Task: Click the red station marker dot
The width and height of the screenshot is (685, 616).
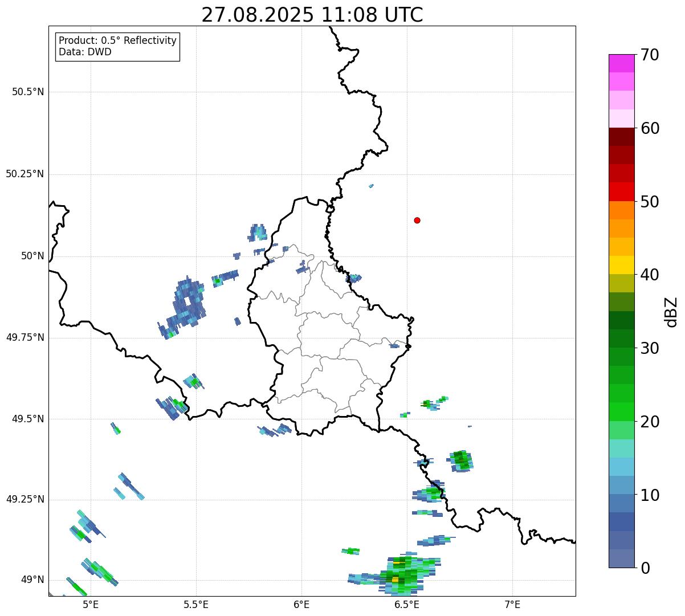Action: (x=417, y=220)
